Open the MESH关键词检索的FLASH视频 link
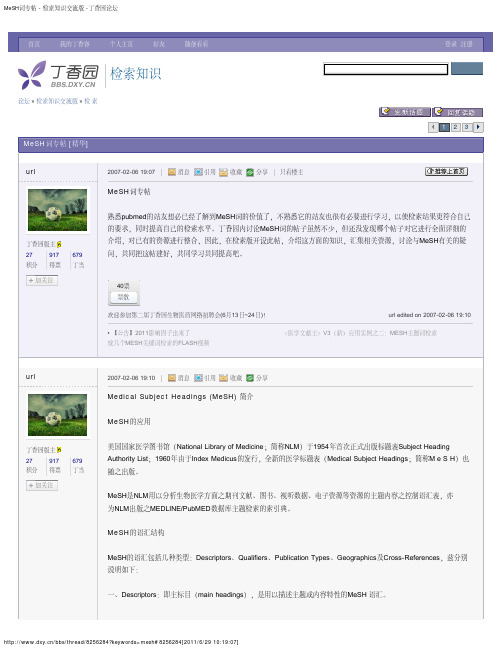 [159, 343]
